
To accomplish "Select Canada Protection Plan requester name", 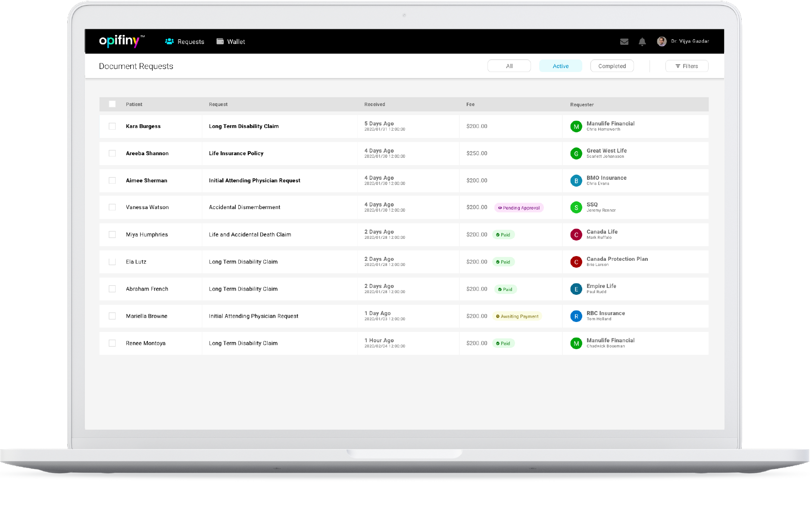I will (x=617, y=259).
